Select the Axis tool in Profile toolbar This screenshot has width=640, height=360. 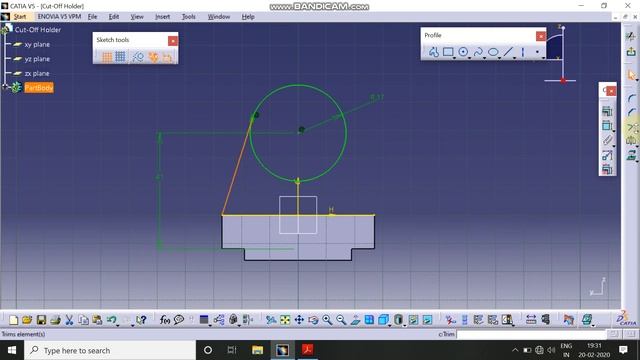coord(522,52)
